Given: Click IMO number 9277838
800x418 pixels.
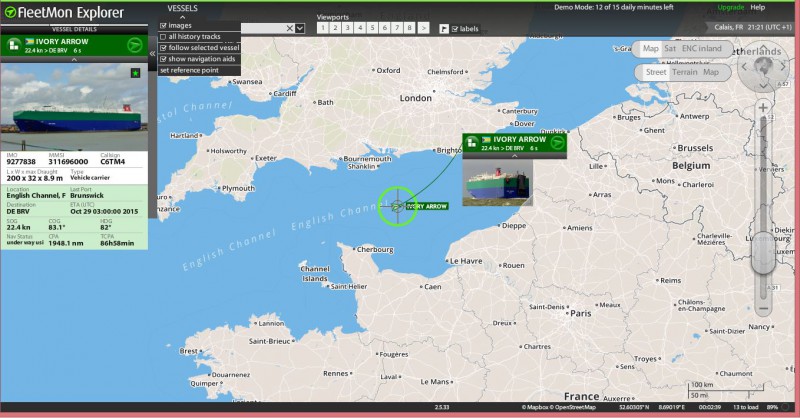Looking at the screenshot, I should [21, 162].
